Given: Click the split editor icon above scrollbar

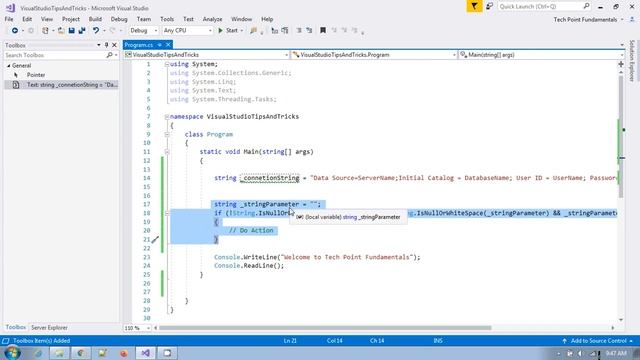Looking at the screenshot, I should (621, 64).
